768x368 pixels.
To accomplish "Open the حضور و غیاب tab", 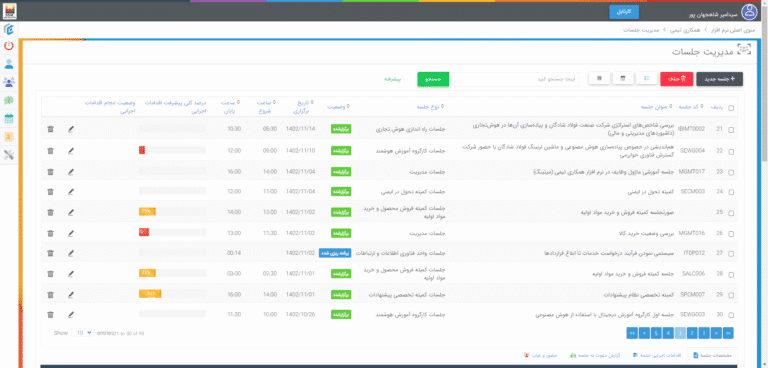I will (536, 355).
